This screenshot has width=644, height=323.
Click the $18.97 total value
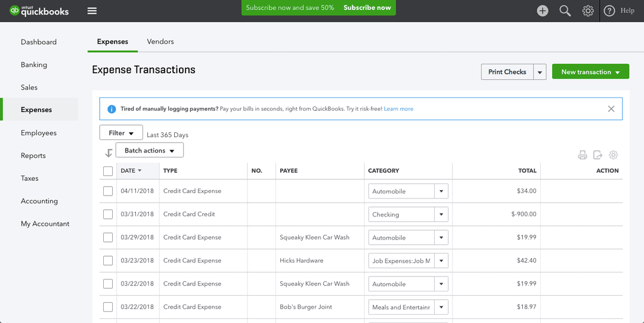tap(527, 307)
